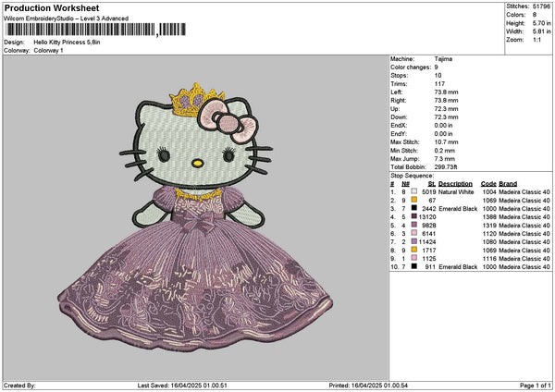The width and height of the screenshot is (555, 392).
Task: Click the Page 1 of 1 footer
Action: (536, 386)
